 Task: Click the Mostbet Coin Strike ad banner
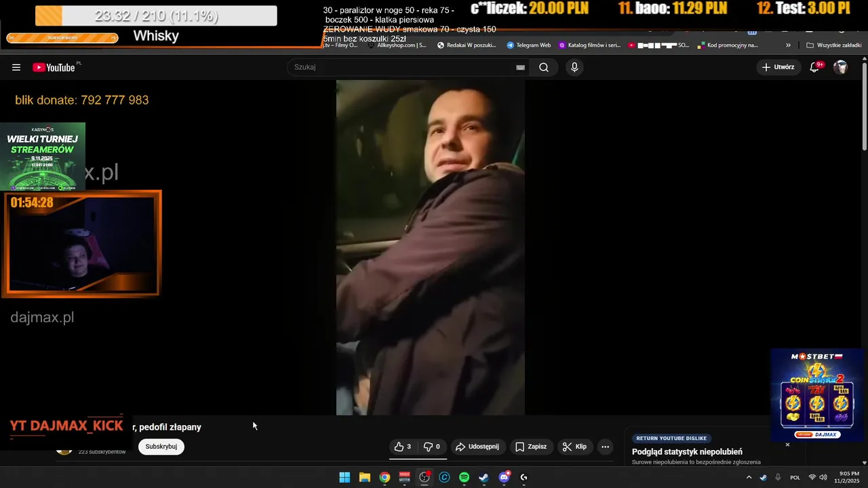pos(817,395)
